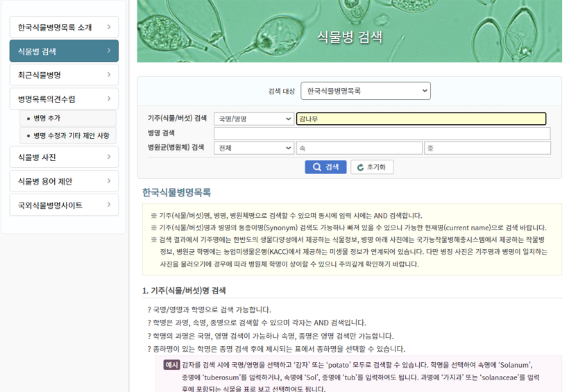Open 병원균 전체 type dropdown

pyautogui.click(x=254, y=148)
